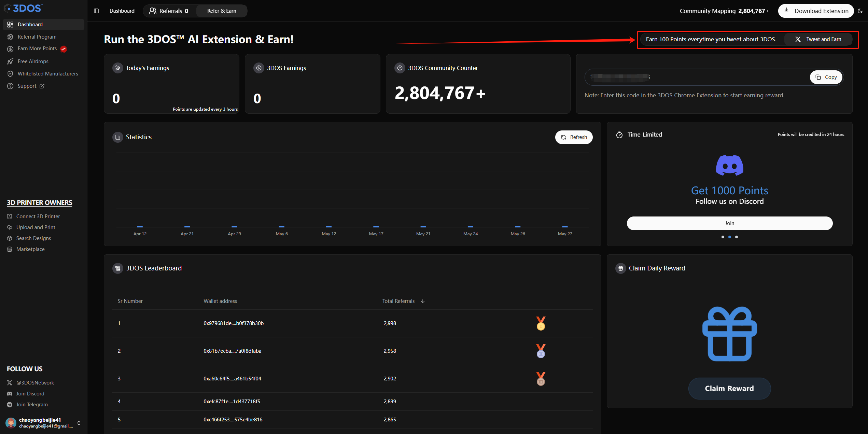Click the 3DOS logo

point(23,8)
